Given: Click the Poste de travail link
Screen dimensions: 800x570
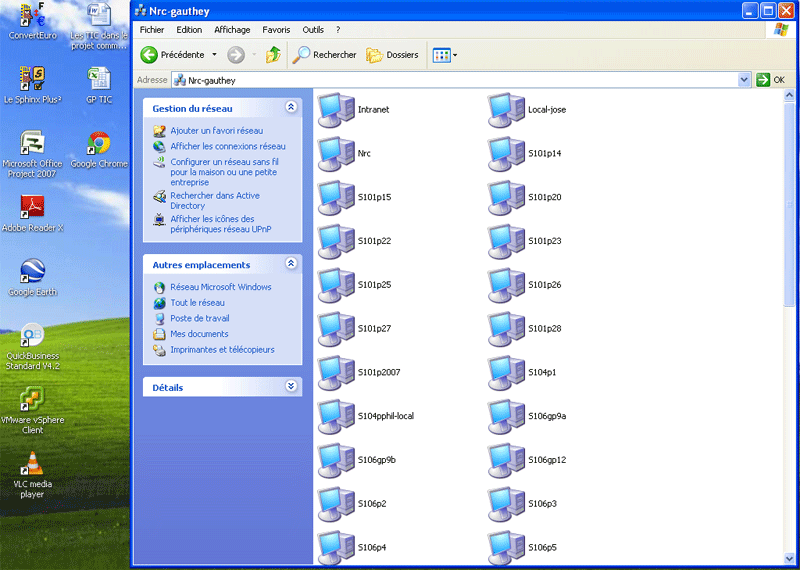Looking at the screenshot, I should coord(199,318).
